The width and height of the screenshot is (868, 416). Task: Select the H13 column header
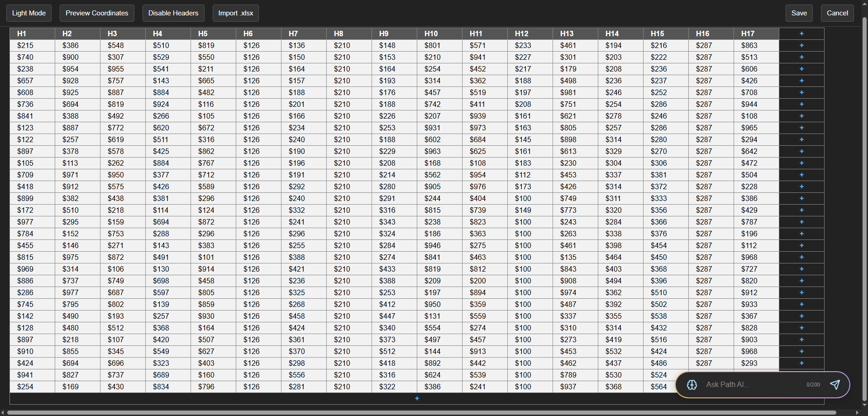576,33
